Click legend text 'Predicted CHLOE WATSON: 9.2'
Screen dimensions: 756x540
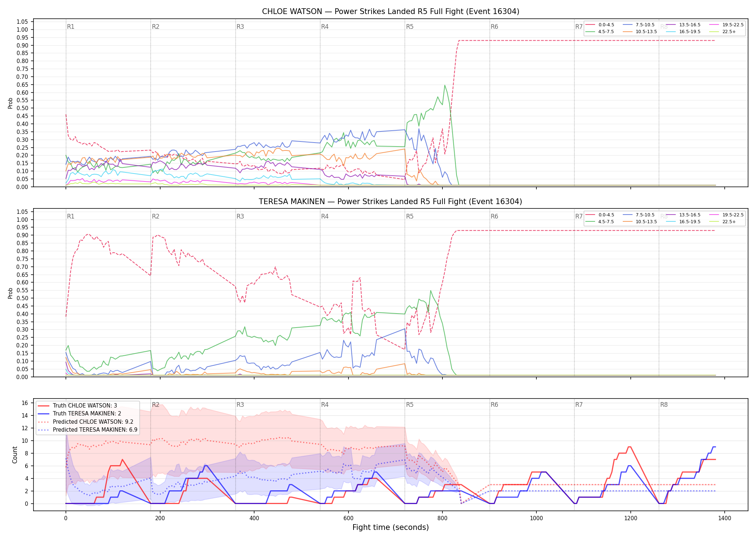coord(93,422)
